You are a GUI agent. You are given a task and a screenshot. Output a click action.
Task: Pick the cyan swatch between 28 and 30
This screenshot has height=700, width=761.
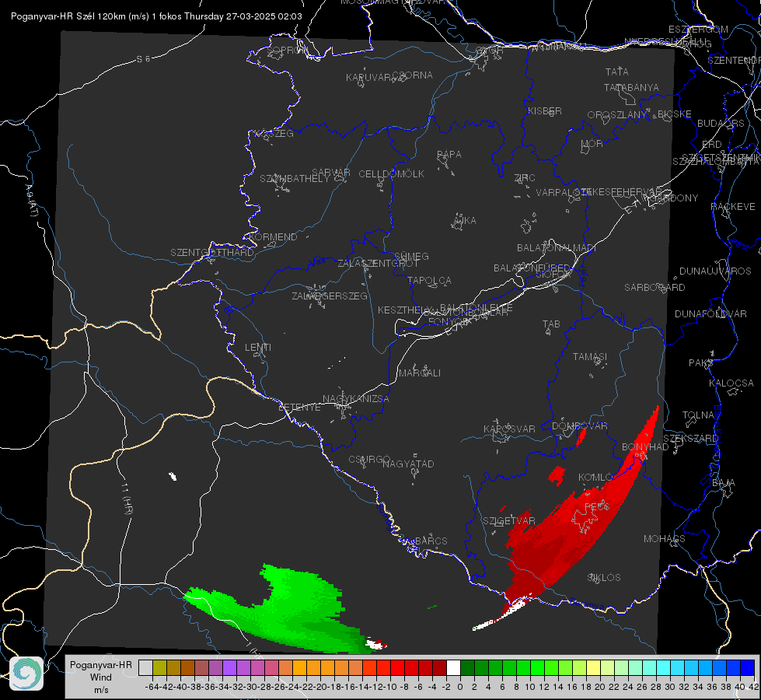pos(664,668)
